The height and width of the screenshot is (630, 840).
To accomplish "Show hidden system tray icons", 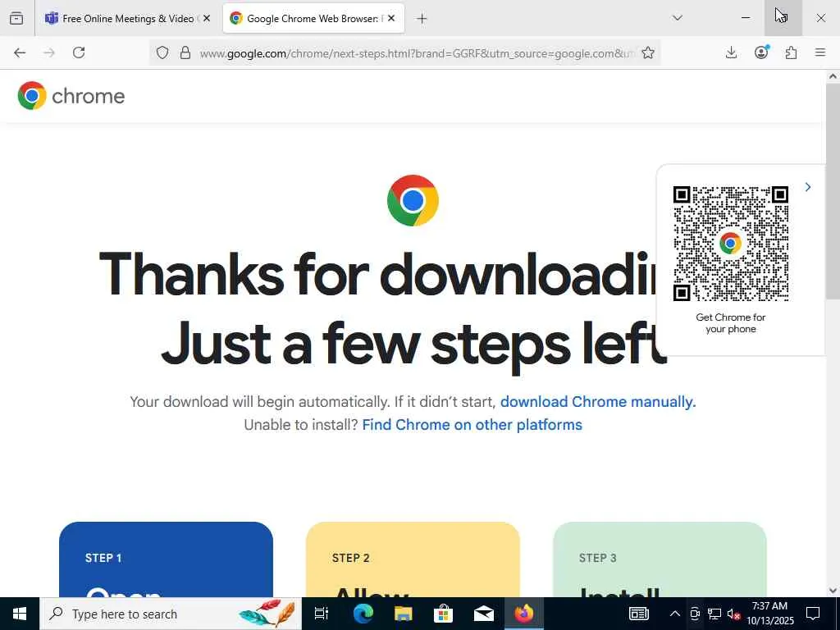I will pos(675,614).
